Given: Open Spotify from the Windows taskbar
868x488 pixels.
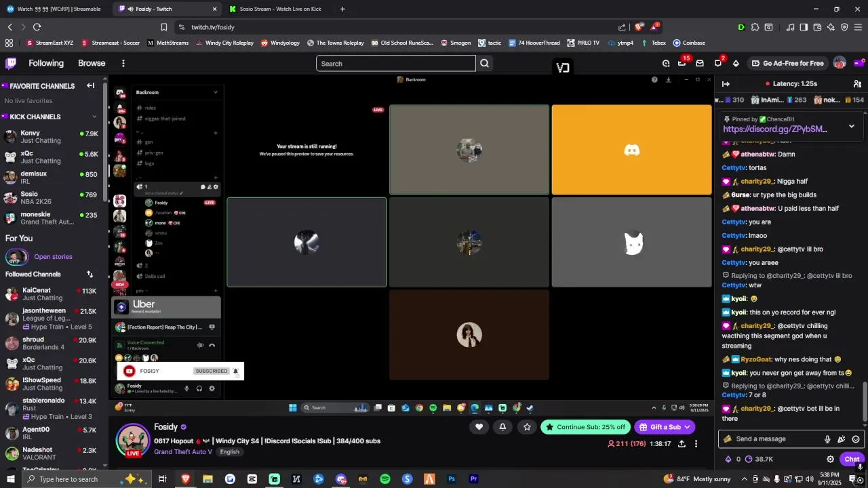Looking at the screenshot, I should tap(385, 479).
